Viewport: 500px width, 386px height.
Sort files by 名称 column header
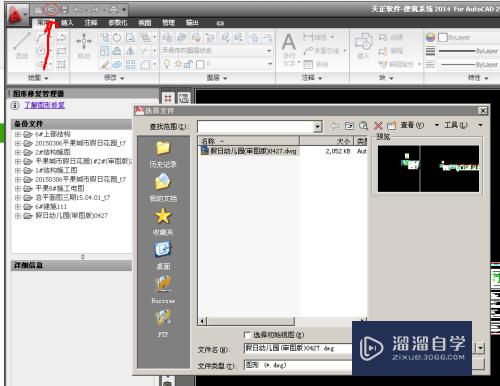pyautogui.click(x=248, y=141)
